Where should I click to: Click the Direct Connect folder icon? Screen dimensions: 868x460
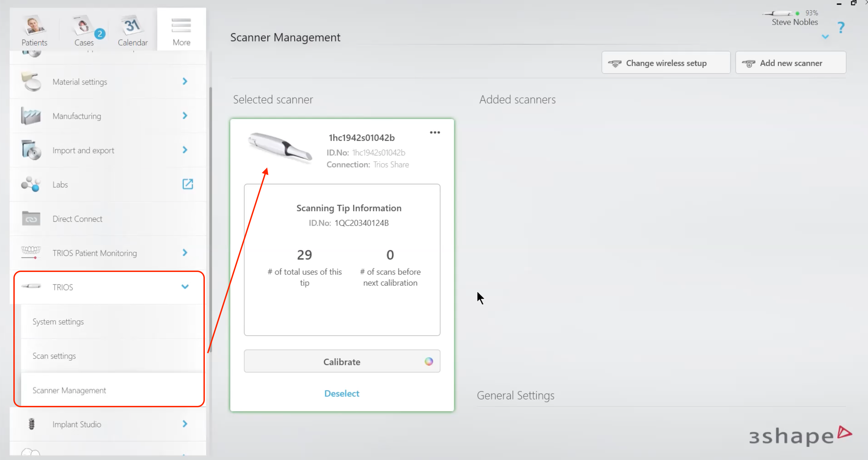click(x=31, y=219)
